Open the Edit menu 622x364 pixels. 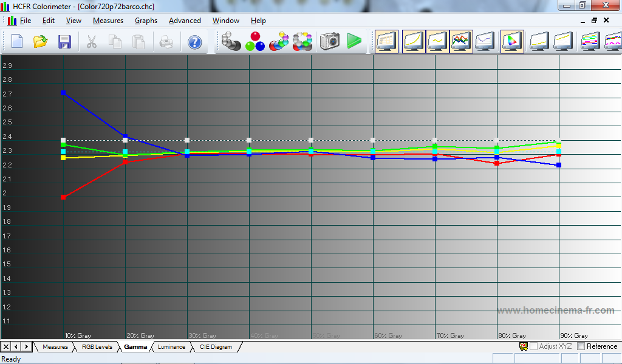(49, 21)
